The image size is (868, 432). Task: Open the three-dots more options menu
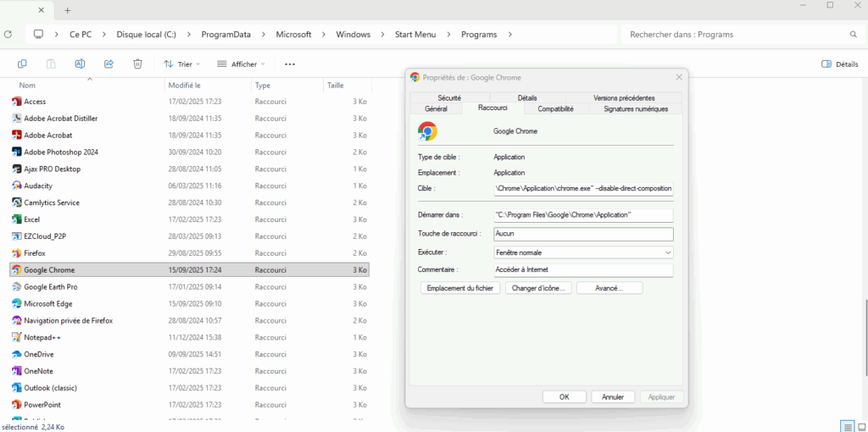point(290,64)
